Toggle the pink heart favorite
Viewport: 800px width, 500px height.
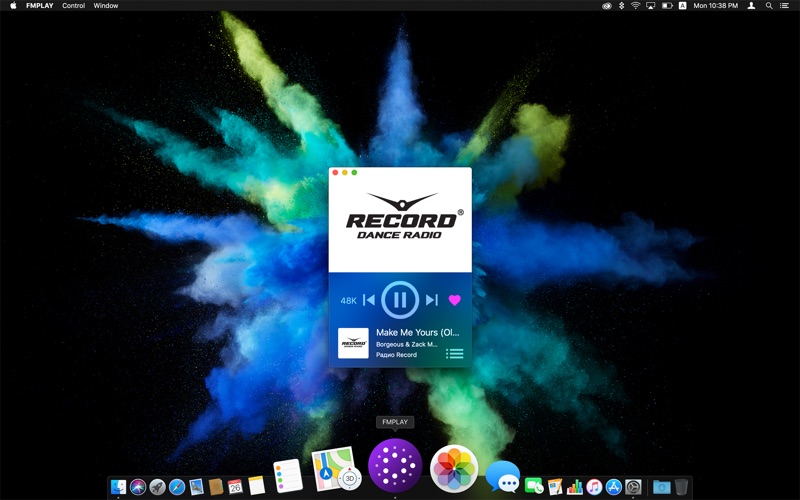click(x=455, y=300)
